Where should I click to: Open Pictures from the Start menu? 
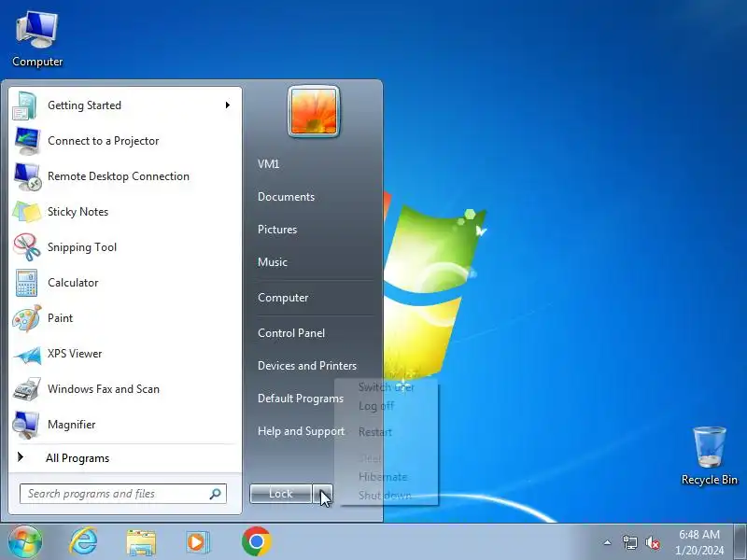[277, 230]
